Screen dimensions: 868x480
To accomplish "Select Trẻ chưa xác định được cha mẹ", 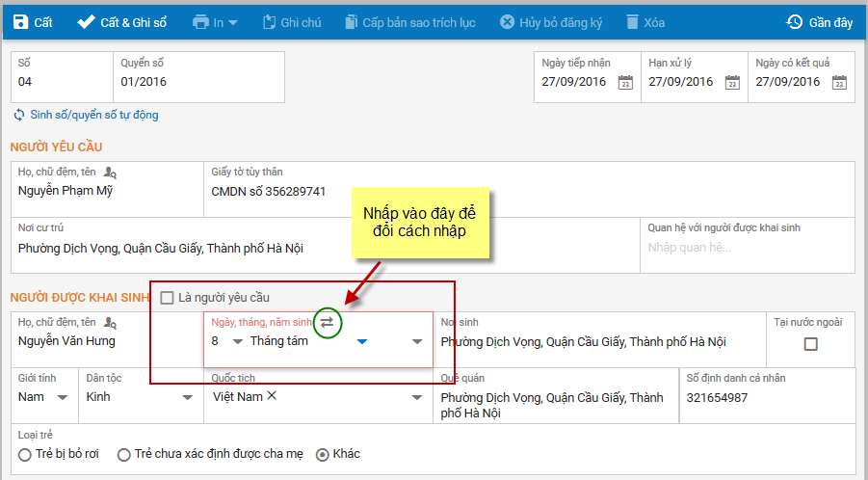I will pyautogui.click(x=123, y=454).
